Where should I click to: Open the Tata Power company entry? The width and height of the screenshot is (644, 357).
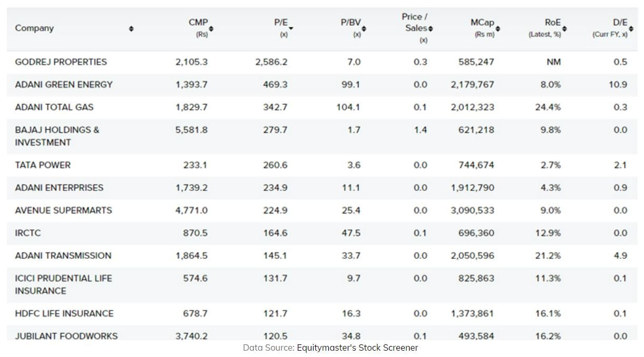click(43, 165)
